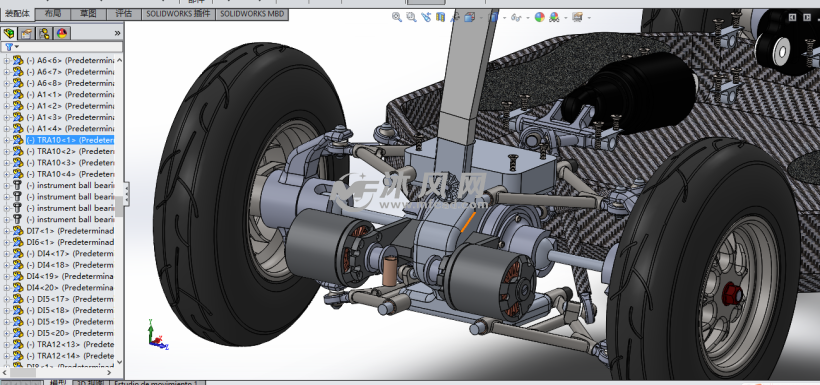Open the Hide/Show Items dropdown arrow
The width and height of the screenshot is (820, 385).
[x=527, y=18]
